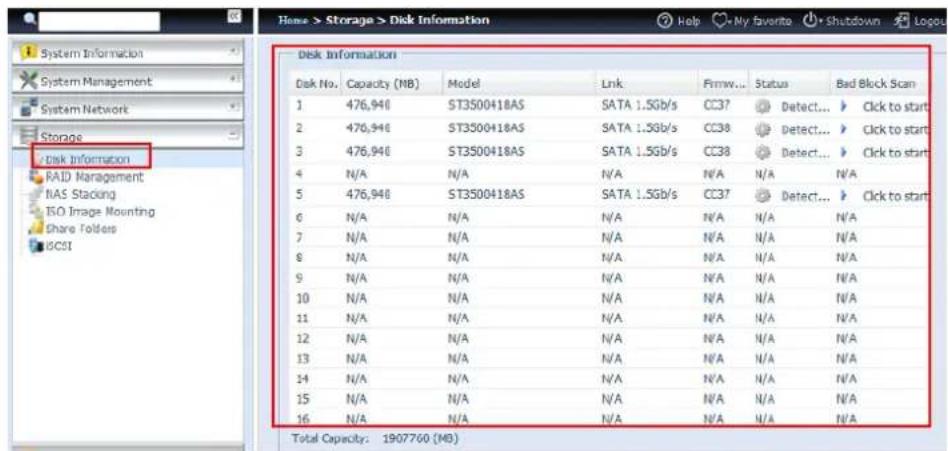
Task: Select SATA 1.5Gb/s link of disk 5
Action: (x=639, y=195)
